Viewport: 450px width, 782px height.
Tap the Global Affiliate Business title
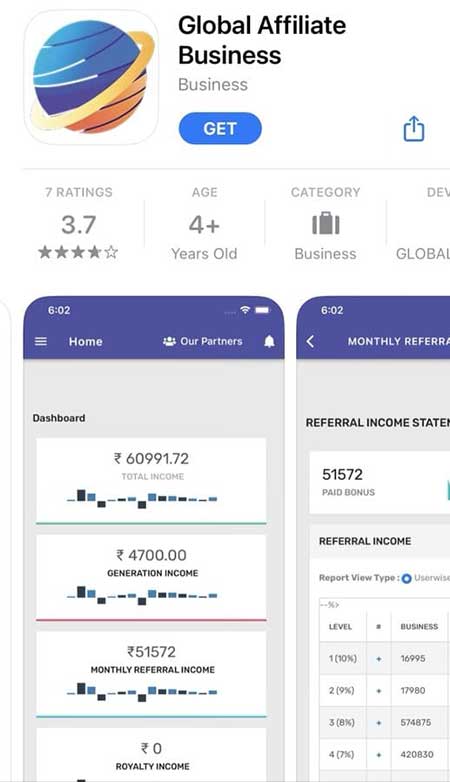262,40
